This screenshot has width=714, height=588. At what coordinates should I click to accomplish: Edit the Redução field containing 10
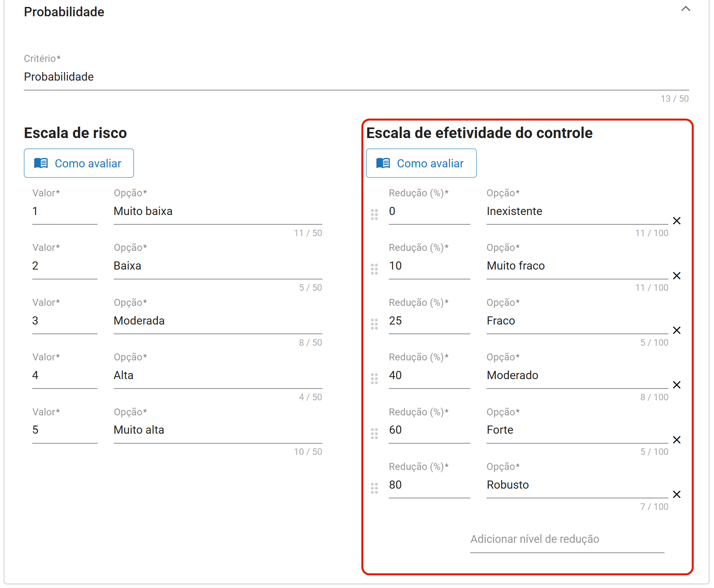[429, 266]
